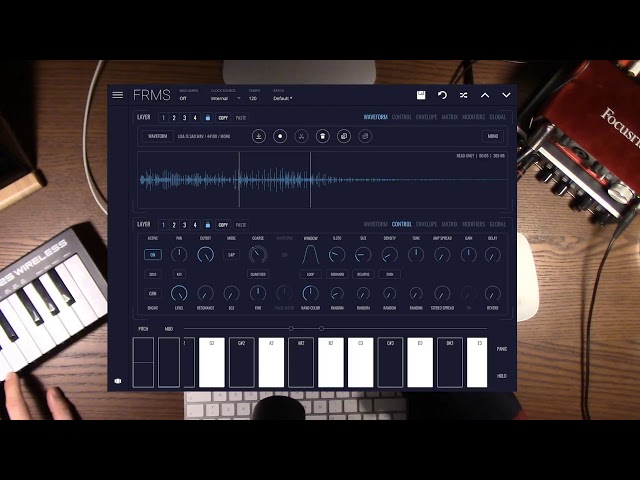Click the undo/revert circular arrow icon
640x480 pixels.
click(x=442, y=95)
